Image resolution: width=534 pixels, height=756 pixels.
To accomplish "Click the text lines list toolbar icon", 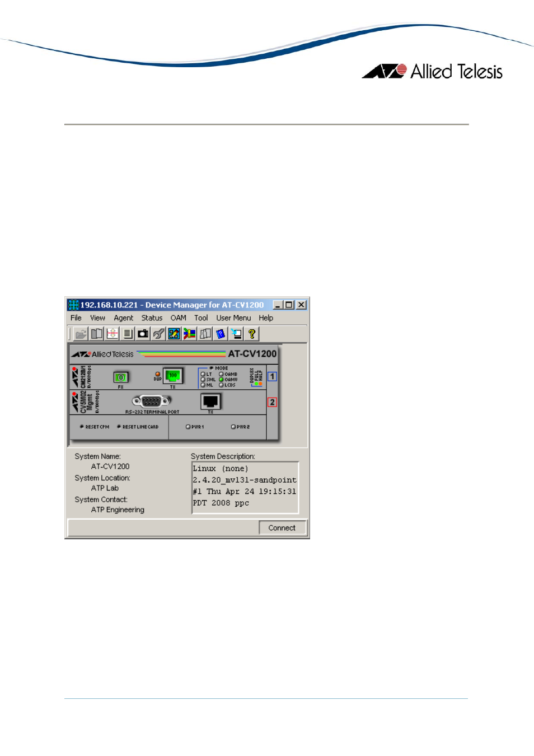I will [128, 334].
